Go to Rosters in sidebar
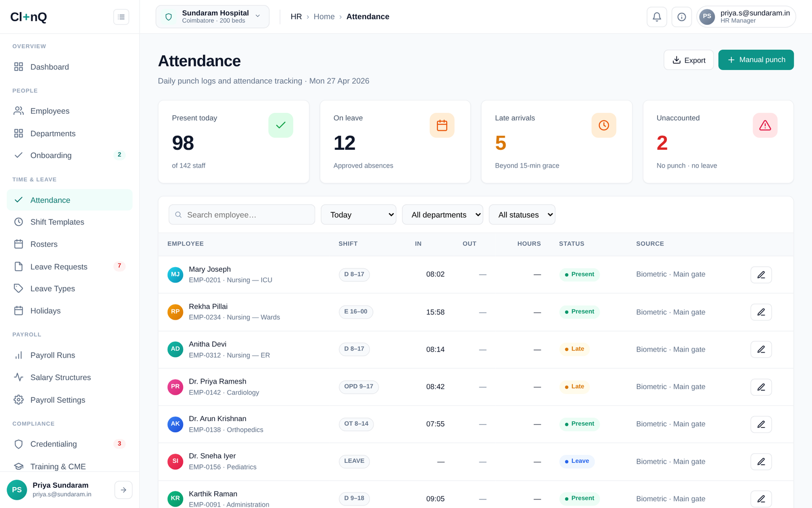 tap(70, 244)
